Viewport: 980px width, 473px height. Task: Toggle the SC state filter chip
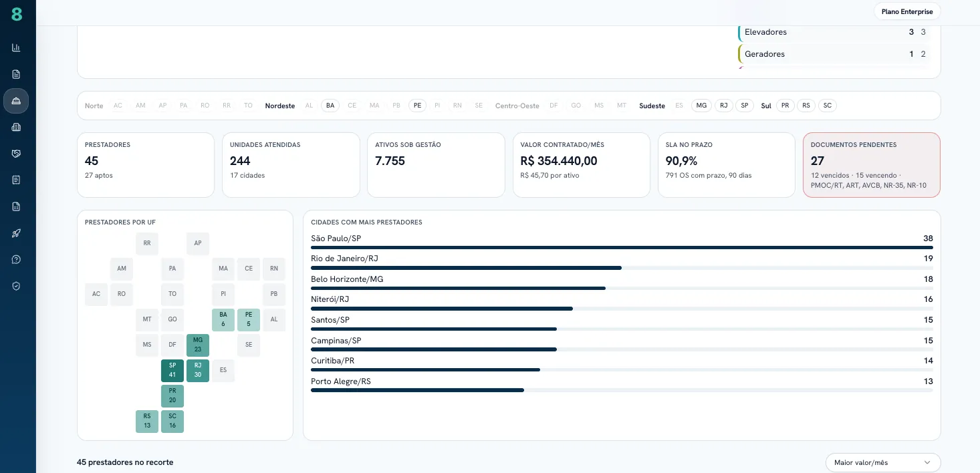828,106
